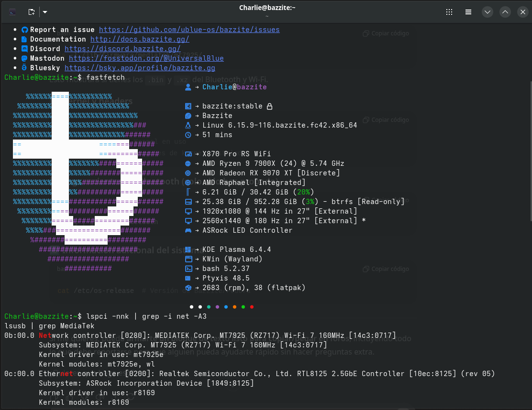Click the motherboard icon beside X870 Pro RS
This screenshot has height=410, width=532.
[188, 154]
